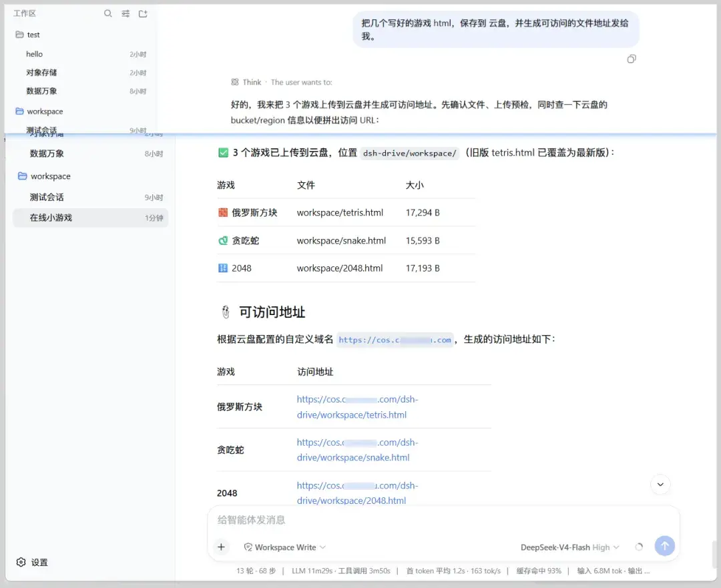The width and height of the screenshot is (721, 588).
Task: Open 对象存储 conversation under test
Action: tap(85, 73)
